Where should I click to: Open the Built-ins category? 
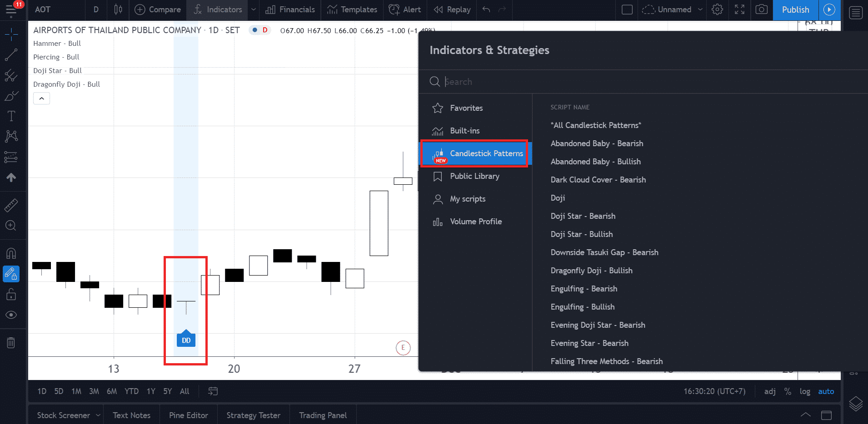coord(475,131)
